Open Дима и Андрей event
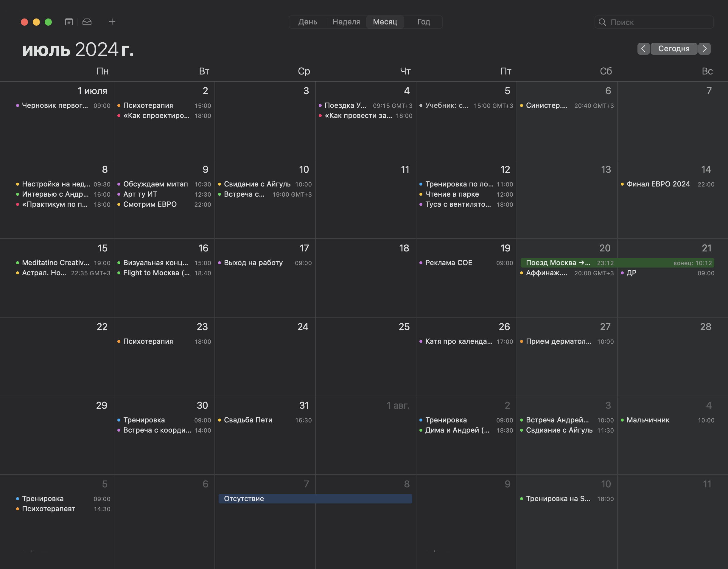The image size is (728, 569). (x=466, y=430)
